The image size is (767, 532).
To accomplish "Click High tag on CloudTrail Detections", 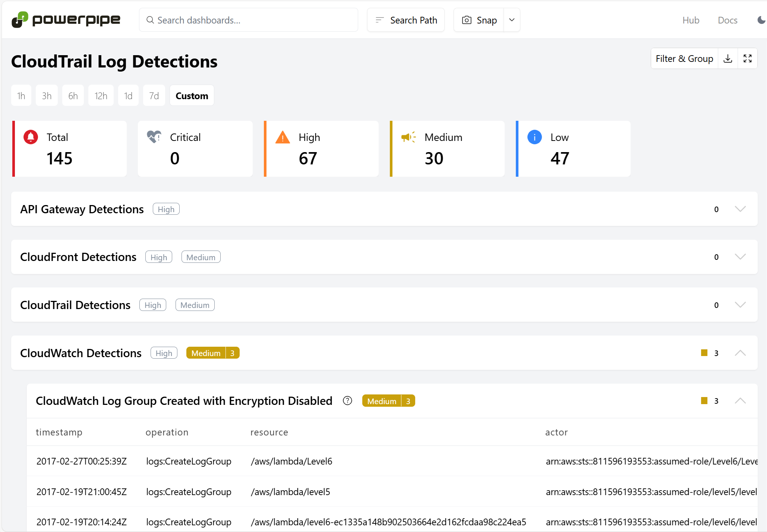I will point(153,305).
